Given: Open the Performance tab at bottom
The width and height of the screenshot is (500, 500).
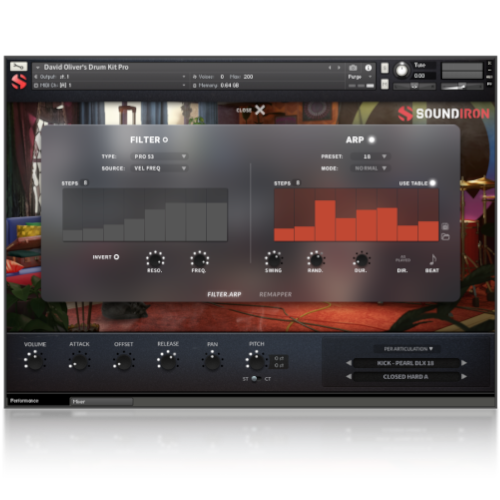Looking at the screenshot, I should [38, 401].
